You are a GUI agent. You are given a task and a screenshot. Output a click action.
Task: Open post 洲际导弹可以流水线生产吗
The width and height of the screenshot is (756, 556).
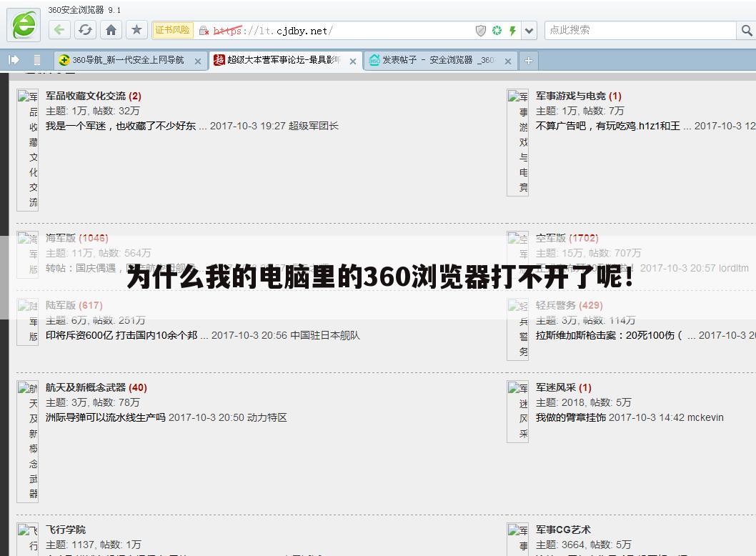[x=106, y=417]
